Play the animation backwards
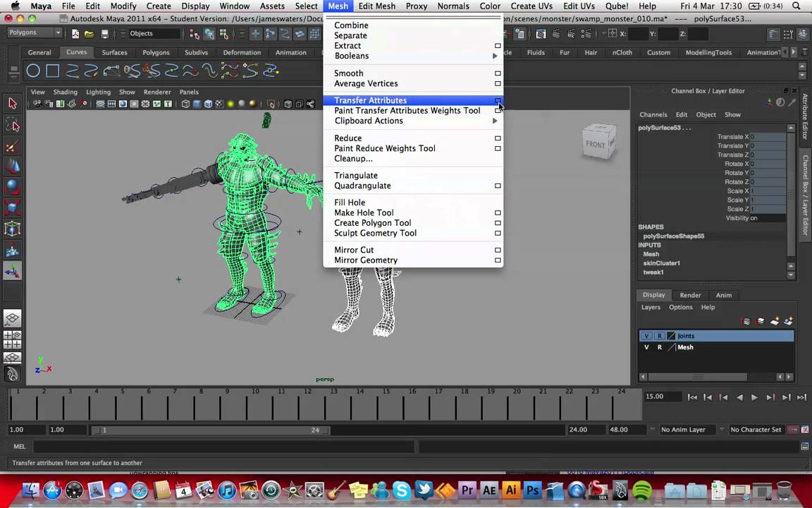Viewport: 812px width, 508px height. coord(739,398)
